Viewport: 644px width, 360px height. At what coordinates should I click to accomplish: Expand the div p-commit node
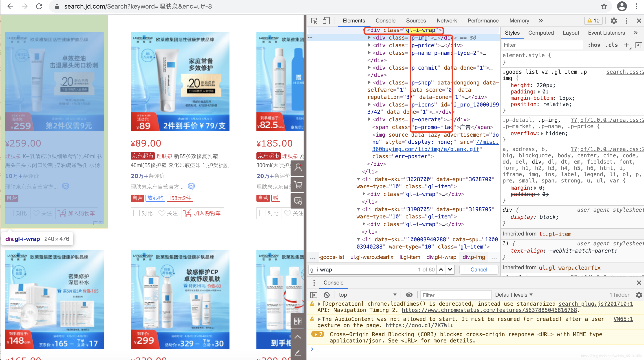click(369, 68)
